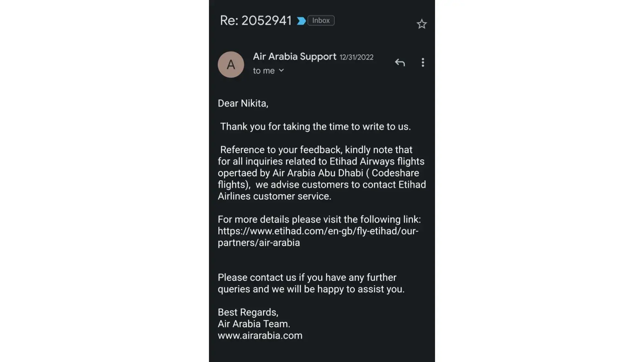644x362 pixels.
Task: Click the blue importance marker arrow
Action: coord(301,21)
